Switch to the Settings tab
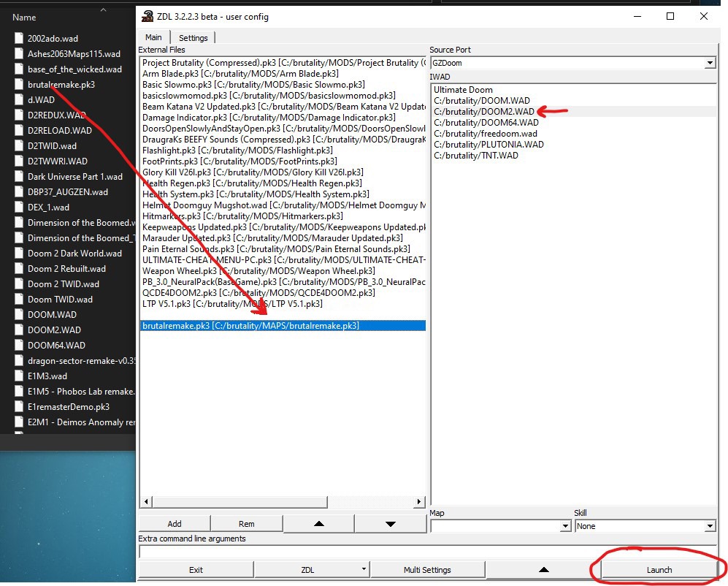728x586 pixels. (x=194, y=38)
